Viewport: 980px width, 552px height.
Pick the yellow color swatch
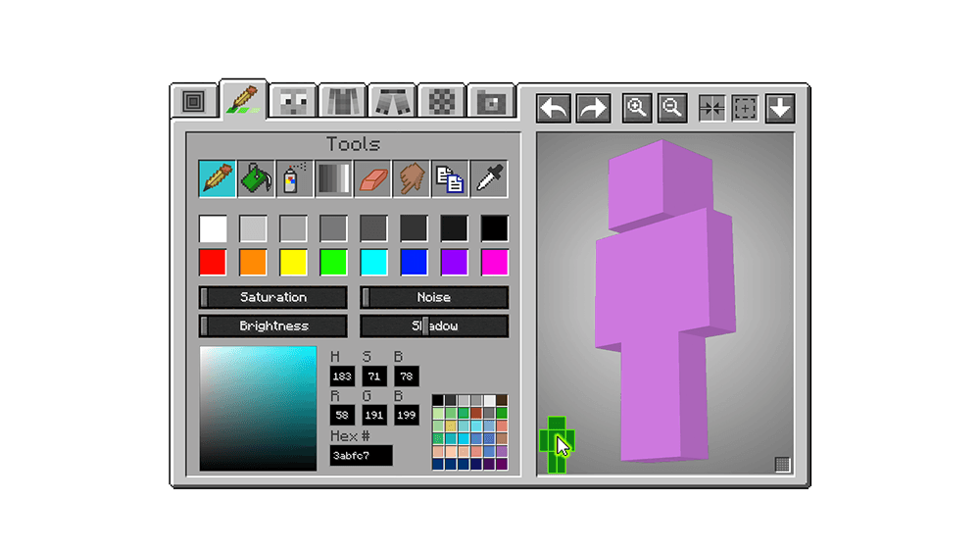click(293, 263)
